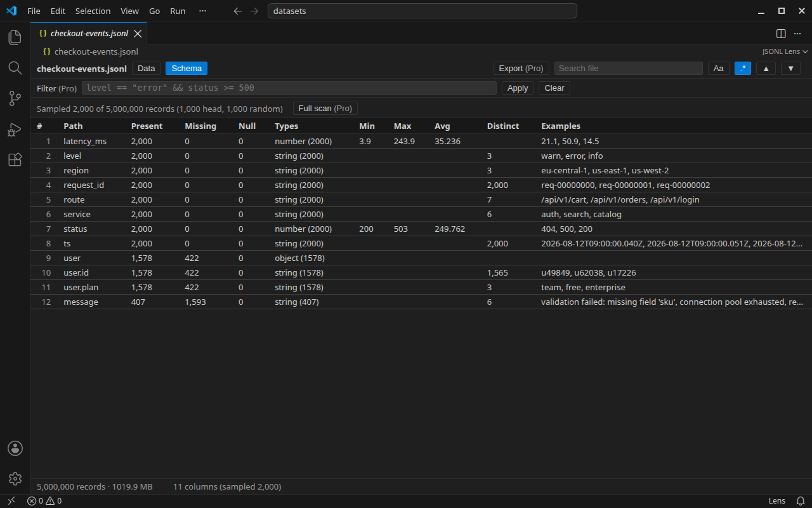The height and width of the screenshot is (508, 812).
Task: Open the Run and Debug view
Action: (x=15, y=129)
